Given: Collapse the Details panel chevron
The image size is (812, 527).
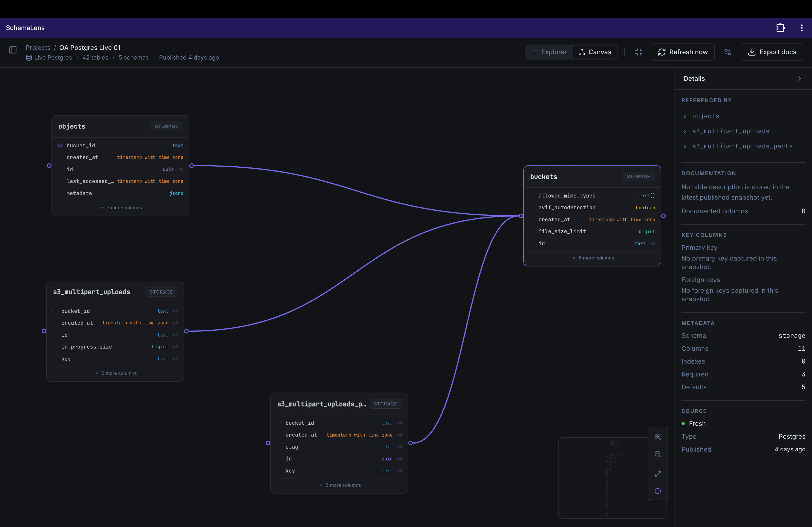Looking at the screenshot, I should pyautogui.click(x=799, y=78).
